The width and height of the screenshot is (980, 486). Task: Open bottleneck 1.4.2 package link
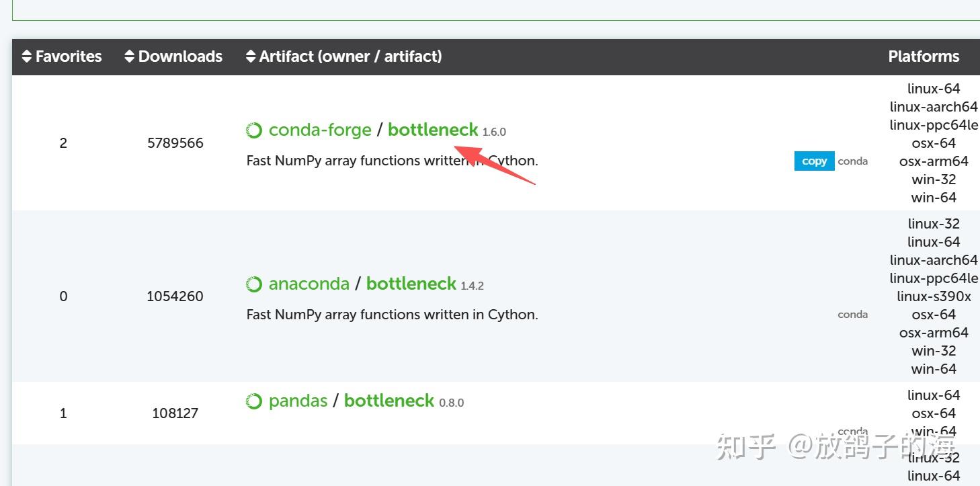(411, 284)
